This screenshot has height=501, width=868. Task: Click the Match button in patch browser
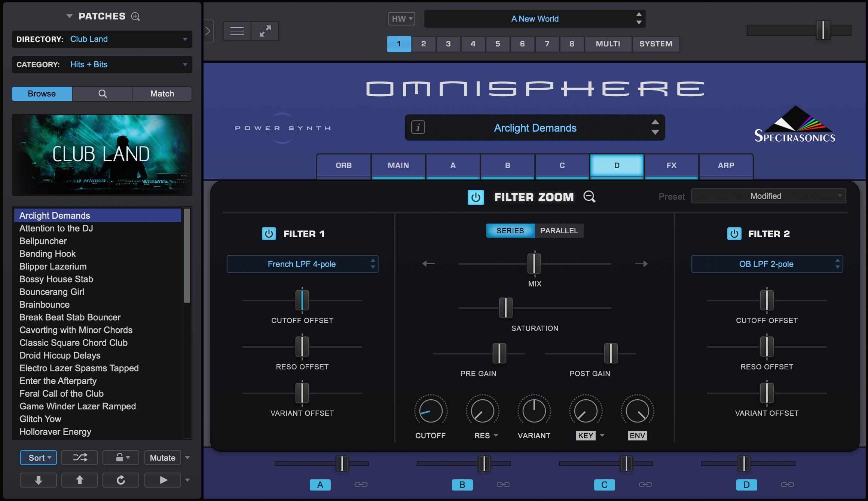[x=162, y=93]
